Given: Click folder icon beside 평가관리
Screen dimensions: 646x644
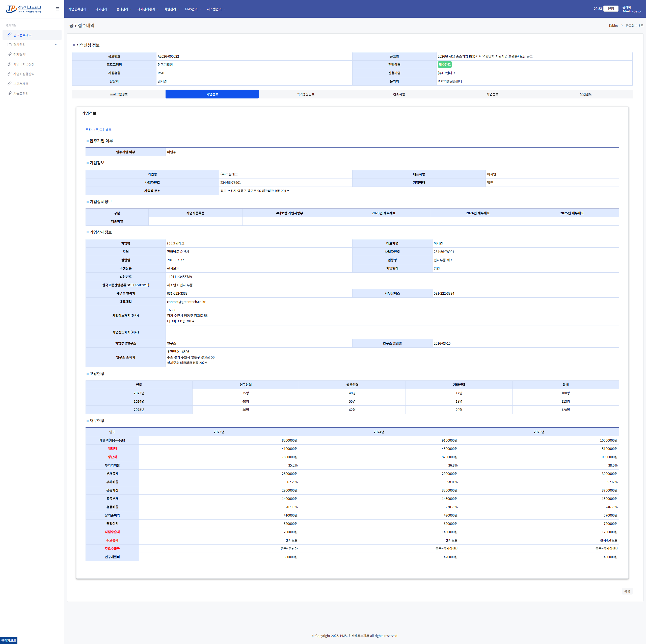Looking at the screenshot, I should pos(10,44).
